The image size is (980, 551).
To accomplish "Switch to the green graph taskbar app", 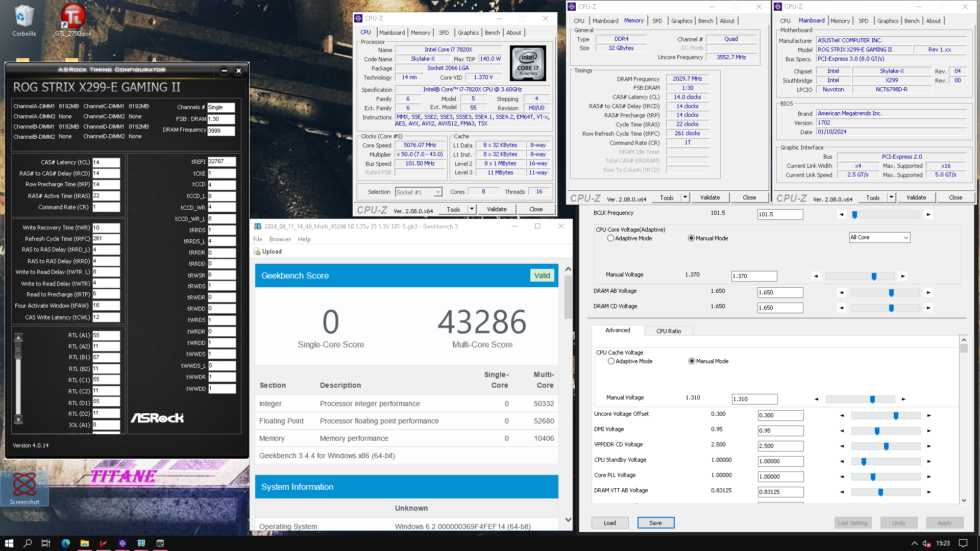I will click(x=160, y=543).
